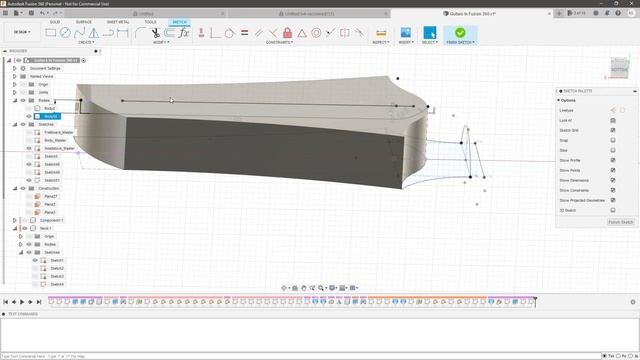Toggle Snap checkbox
Screen dimensions: 640x360
coord(613,140)
